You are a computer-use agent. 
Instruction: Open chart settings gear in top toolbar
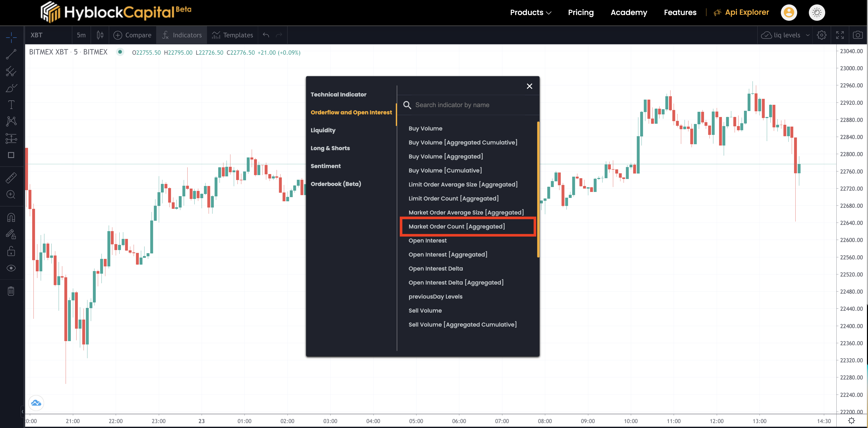pyautogui.click(x=822, y=35)
